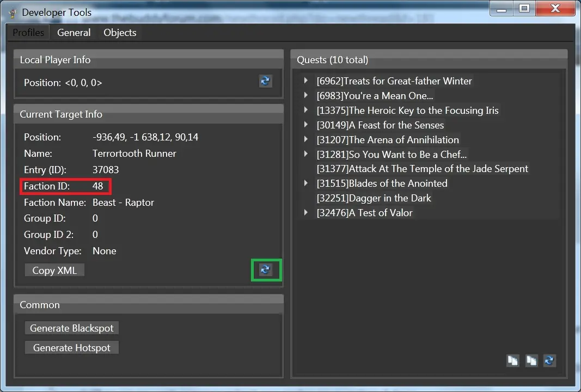
Task: Switch to the General tab
Action: (74, 33)
